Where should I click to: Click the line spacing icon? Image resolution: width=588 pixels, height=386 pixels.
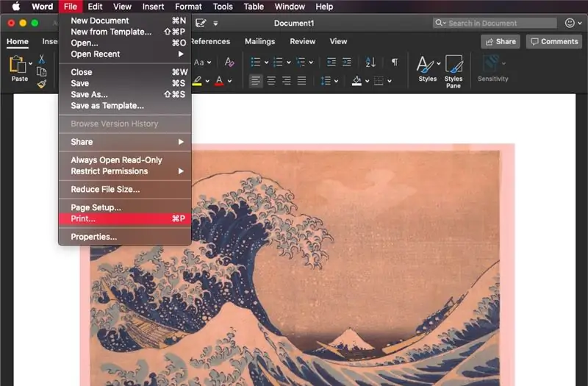tap(326, 81)
